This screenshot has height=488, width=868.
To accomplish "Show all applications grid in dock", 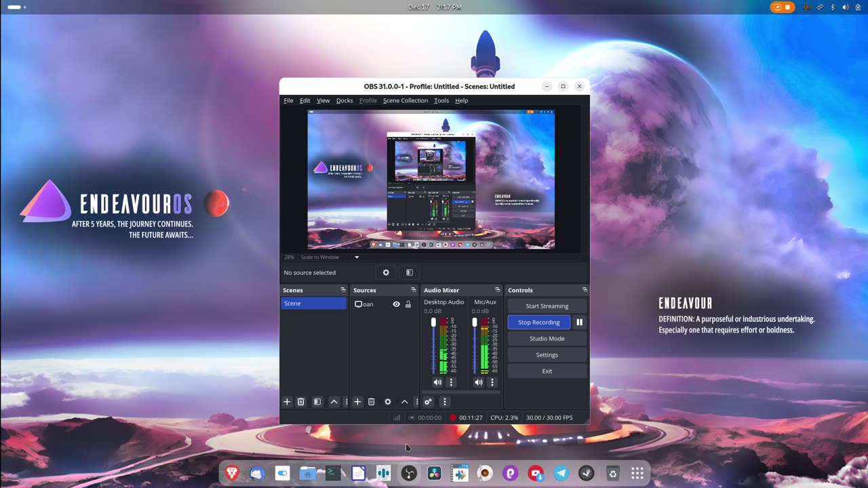I will click(637, 473).
